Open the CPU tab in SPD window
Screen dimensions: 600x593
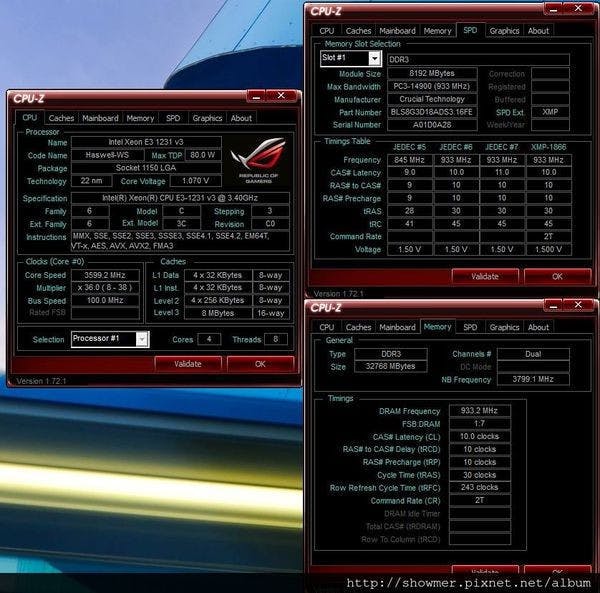[x=327, y=31]
